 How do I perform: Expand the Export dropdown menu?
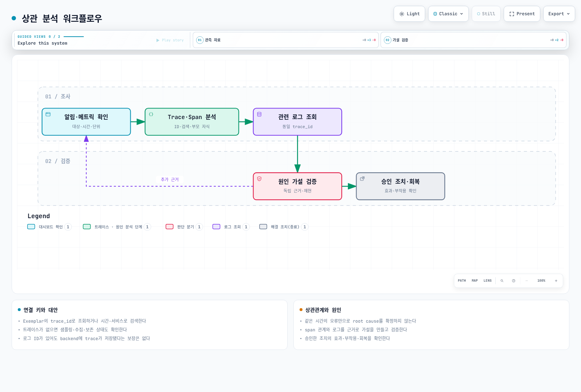point(559,14)
